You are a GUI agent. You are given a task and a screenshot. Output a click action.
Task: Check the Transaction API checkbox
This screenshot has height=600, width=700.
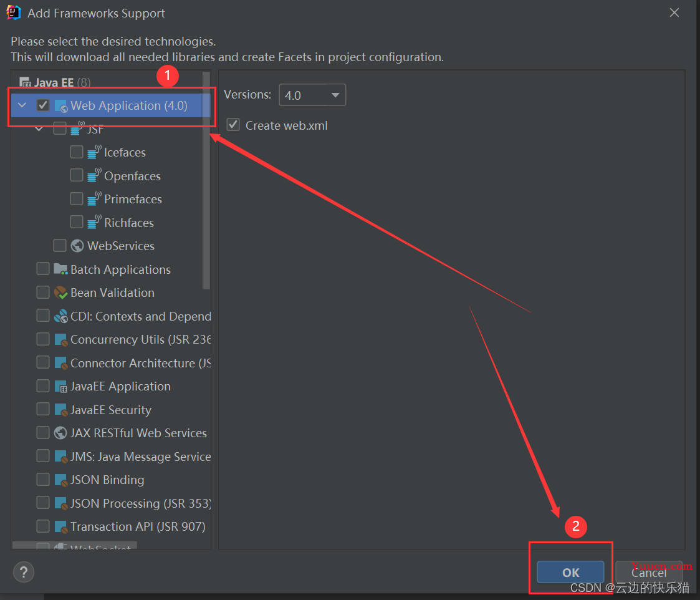43,526
